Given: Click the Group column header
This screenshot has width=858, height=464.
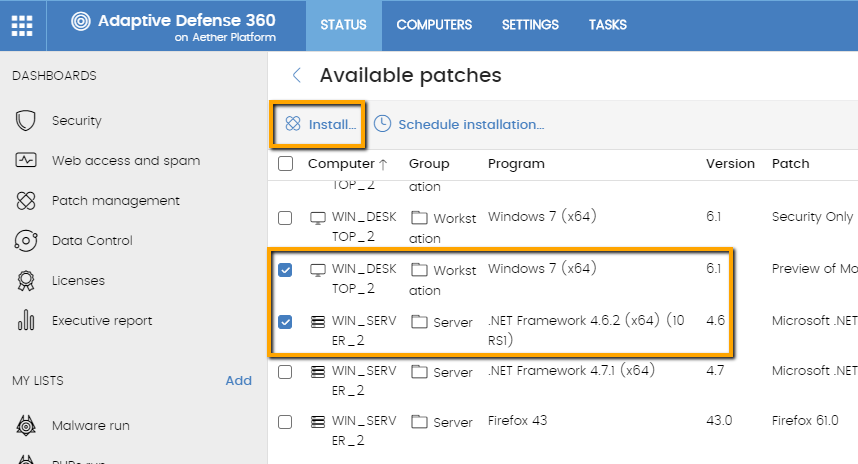Looking at the screenshot, I should click(x=429, y=164).
